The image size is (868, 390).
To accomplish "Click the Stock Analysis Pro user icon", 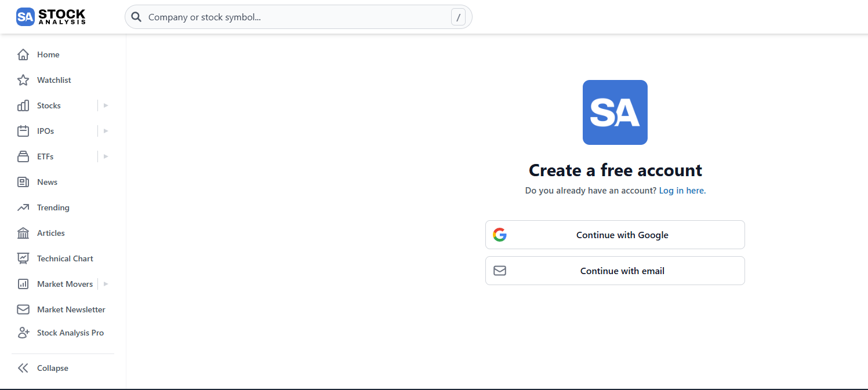I will (x=23, y=333).
